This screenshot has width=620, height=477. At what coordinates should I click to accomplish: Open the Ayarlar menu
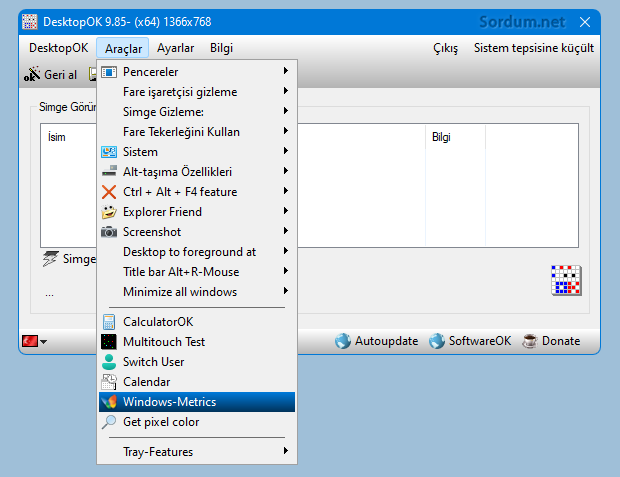[x=176, y=48]
